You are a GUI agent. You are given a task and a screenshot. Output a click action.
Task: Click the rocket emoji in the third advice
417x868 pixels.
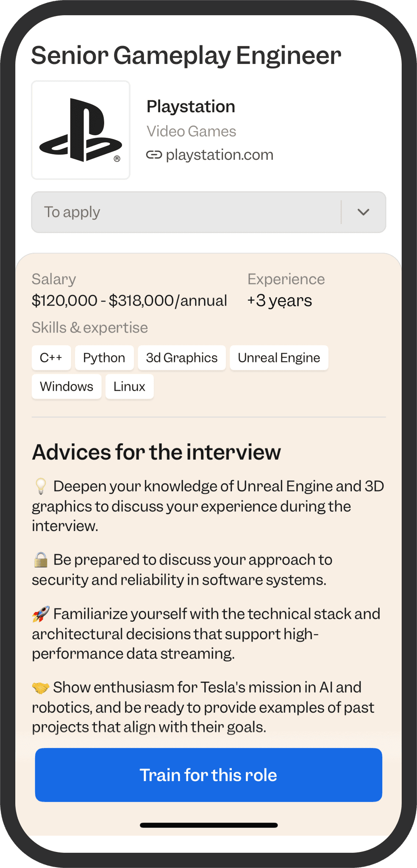40,614
